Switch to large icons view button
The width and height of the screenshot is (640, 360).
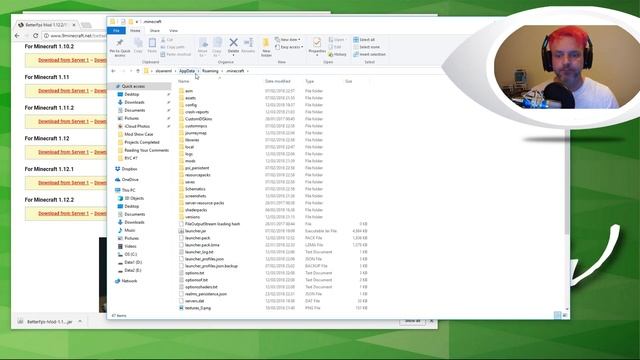coord(565,315)
